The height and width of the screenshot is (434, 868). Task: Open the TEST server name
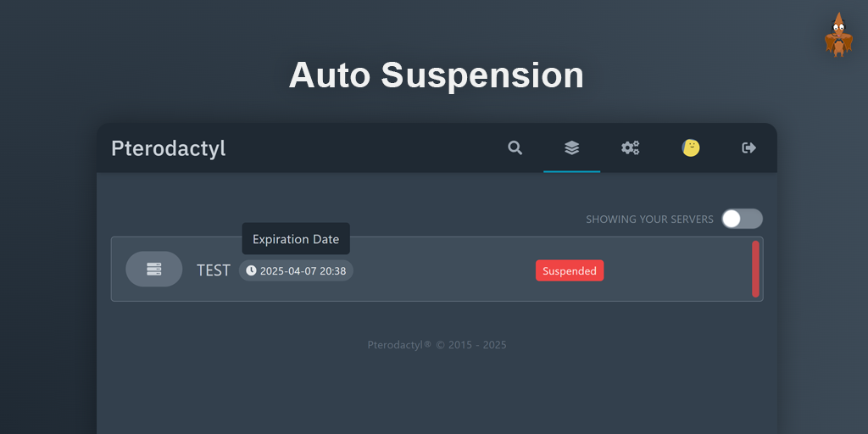click(213, 270)
